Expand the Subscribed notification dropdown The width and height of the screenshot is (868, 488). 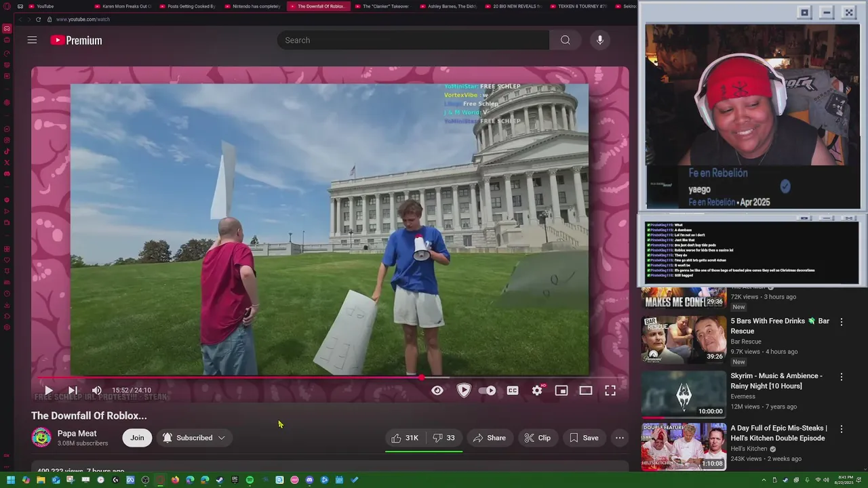pyautogui.click(x=194, y=438)
